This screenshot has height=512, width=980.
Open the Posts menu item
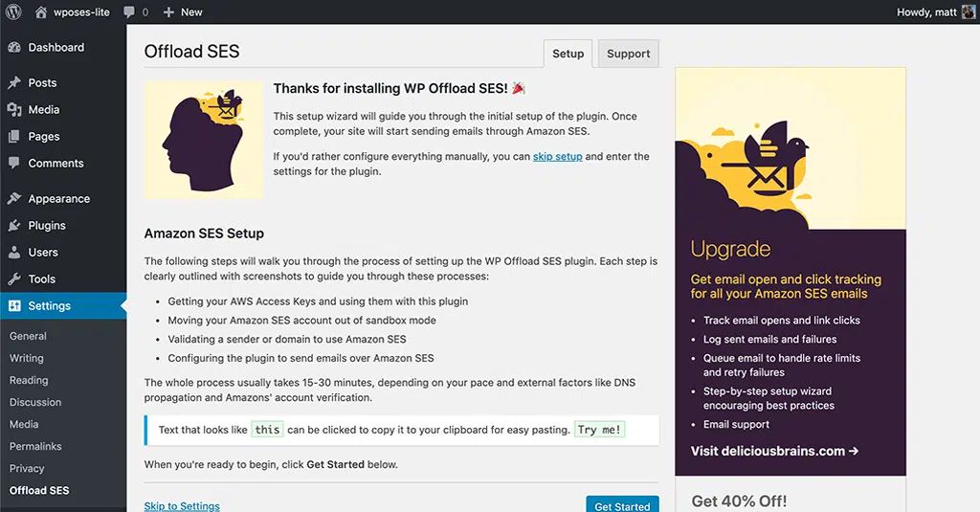42,82
